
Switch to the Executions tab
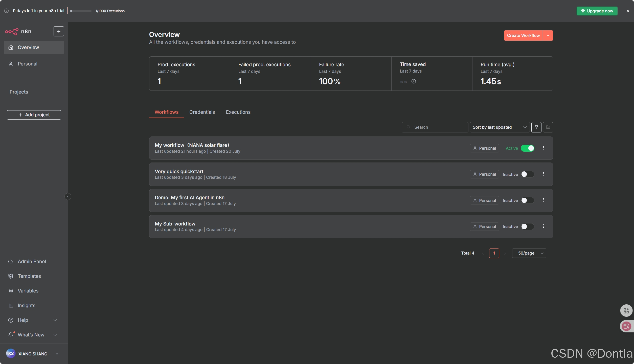[x=238, y=112]
